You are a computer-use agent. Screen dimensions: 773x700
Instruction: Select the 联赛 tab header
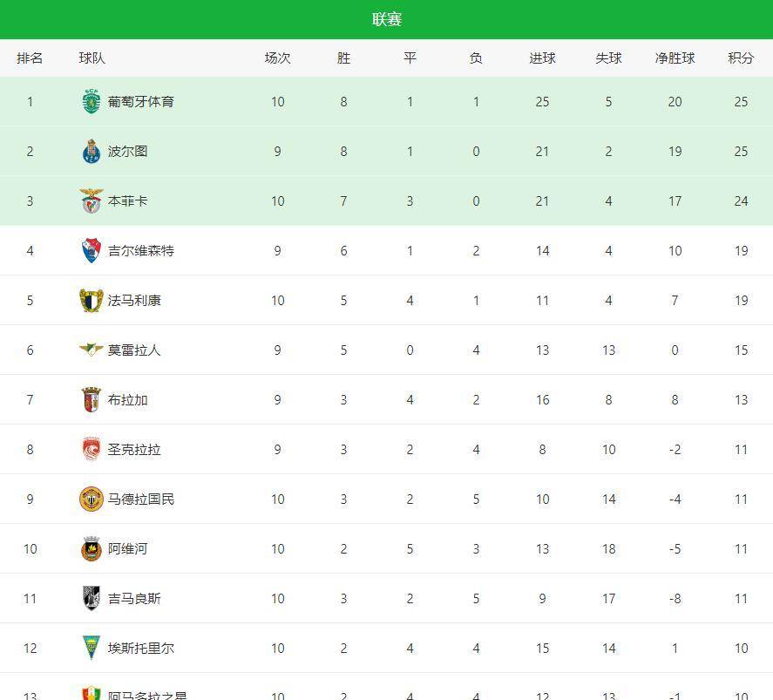386,19
